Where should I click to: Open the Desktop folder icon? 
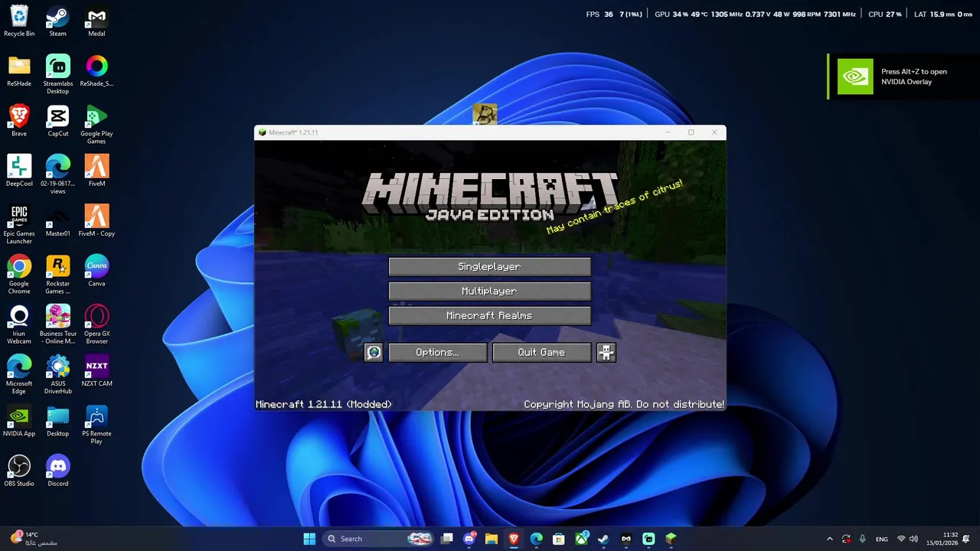pyautogui.click(x=57, y=421)
